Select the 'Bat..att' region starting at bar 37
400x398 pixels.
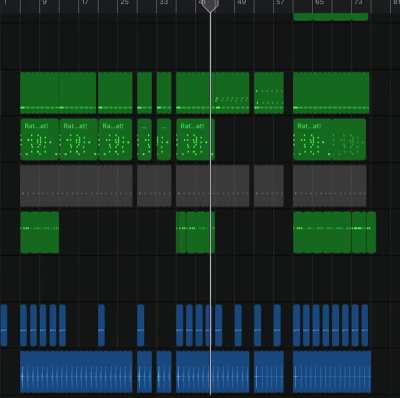[x=195, y=139]
